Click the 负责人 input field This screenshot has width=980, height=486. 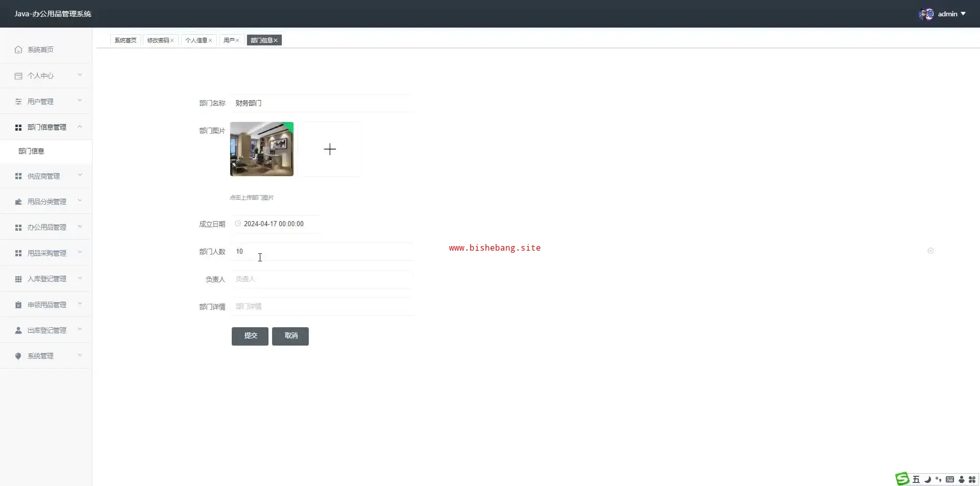pyautogui.click(x=322, y=279)
